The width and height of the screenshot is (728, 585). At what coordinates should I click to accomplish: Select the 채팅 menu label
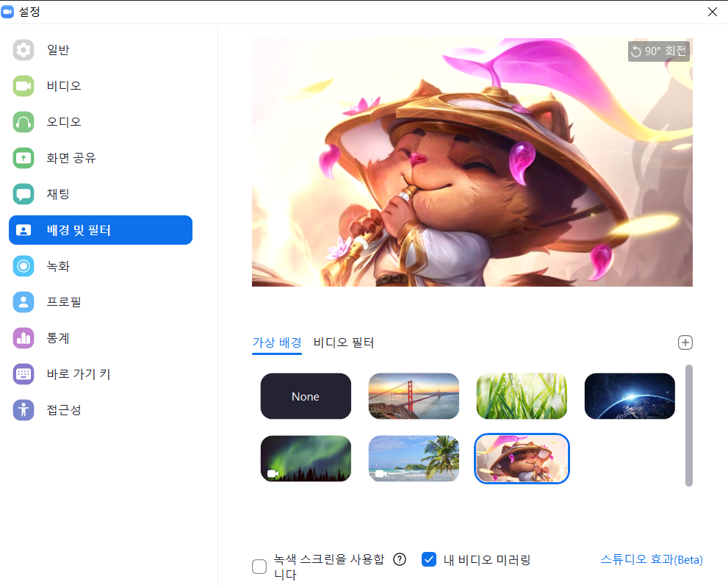pyautogui.click(x=58, y=194)
